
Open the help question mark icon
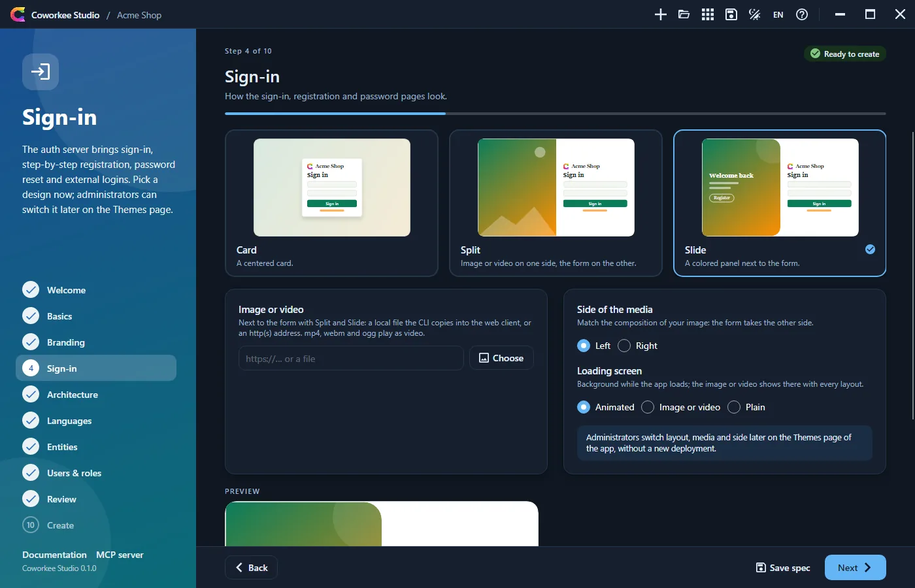tap(802, 14)
